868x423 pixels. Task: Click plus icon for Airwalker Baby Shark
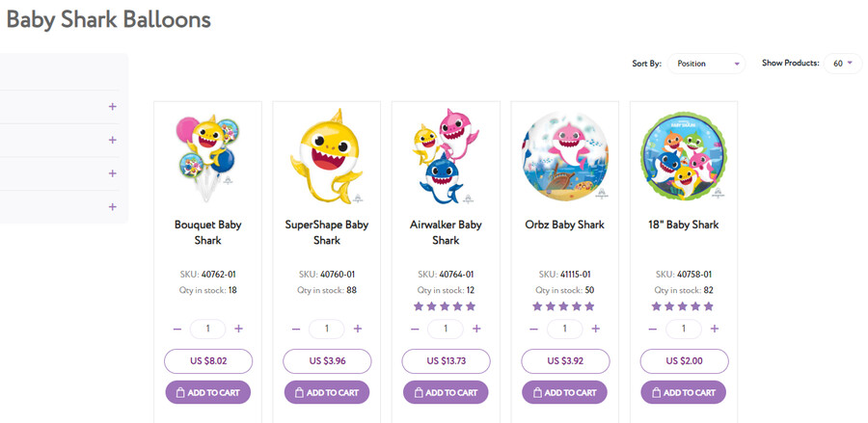pos(476,329)
